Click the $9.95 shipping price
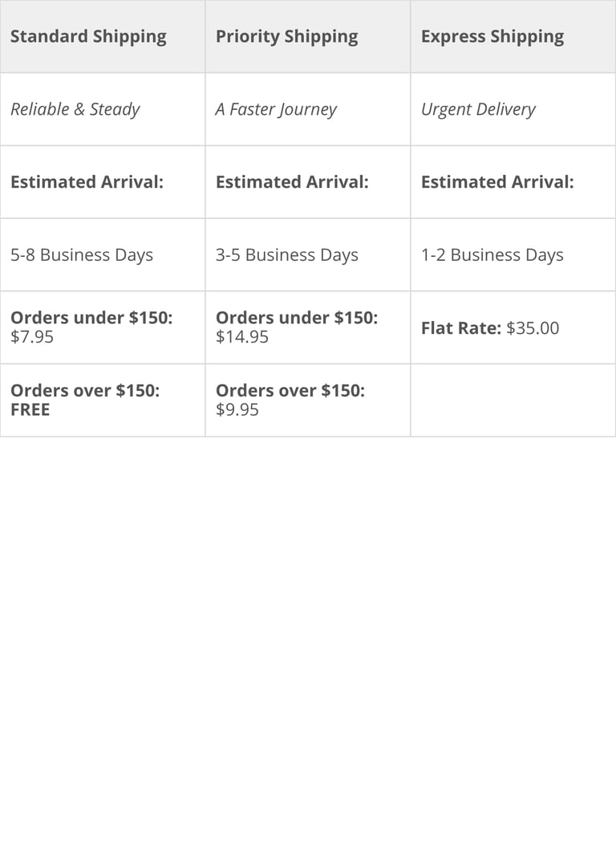The width and height of the screenshot is (616, 862). tap(237, 410)
